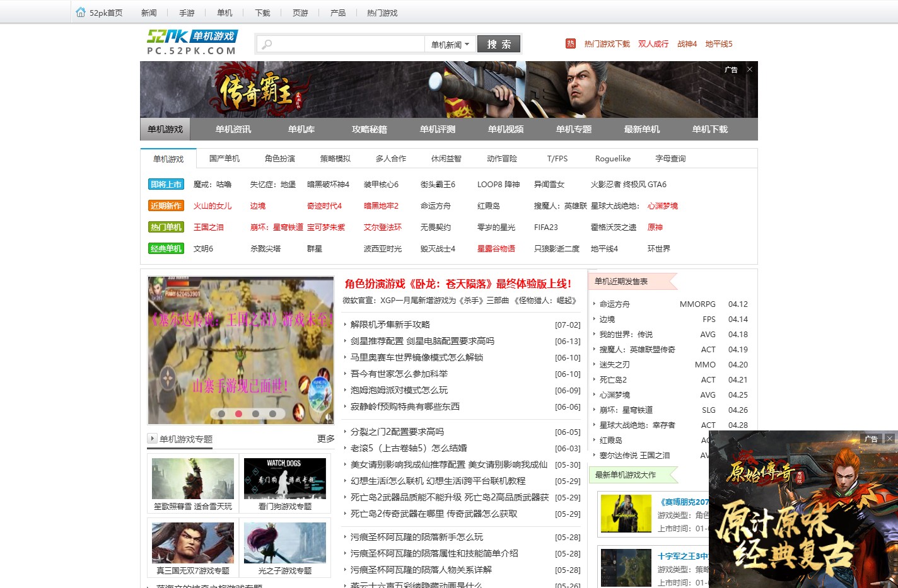Switch to the 角色扮演 category tab
Screen dimensions: 898x588
point(280,159)
